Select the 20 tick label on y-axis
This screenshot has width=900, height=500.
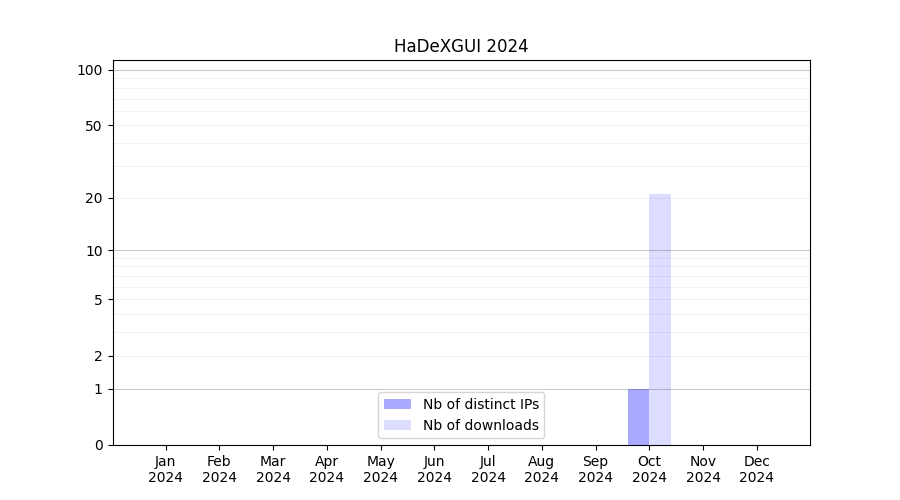pos(93,198)
